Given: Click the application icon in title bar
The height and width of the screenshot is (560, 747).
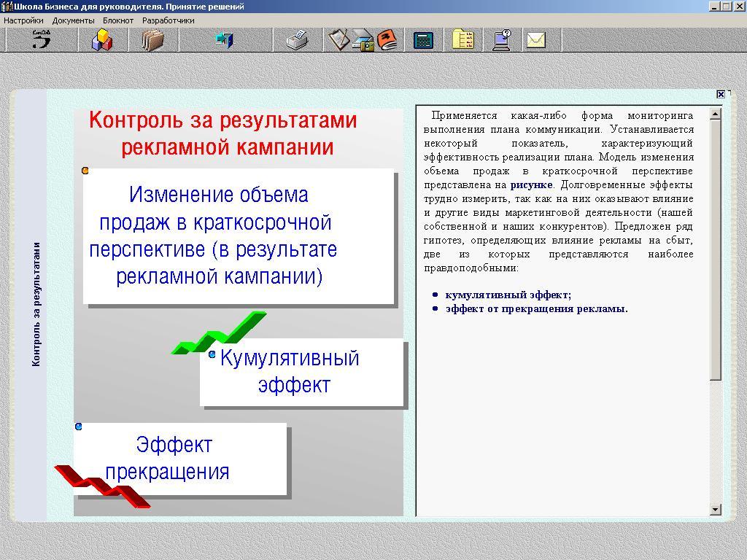Looking at the screenshot, I should tap(7, 7).
